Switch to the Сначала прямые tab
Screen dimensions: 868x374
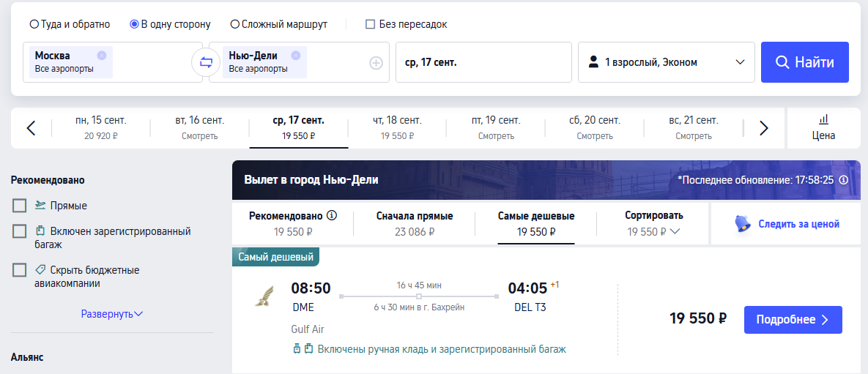[415, 223]
